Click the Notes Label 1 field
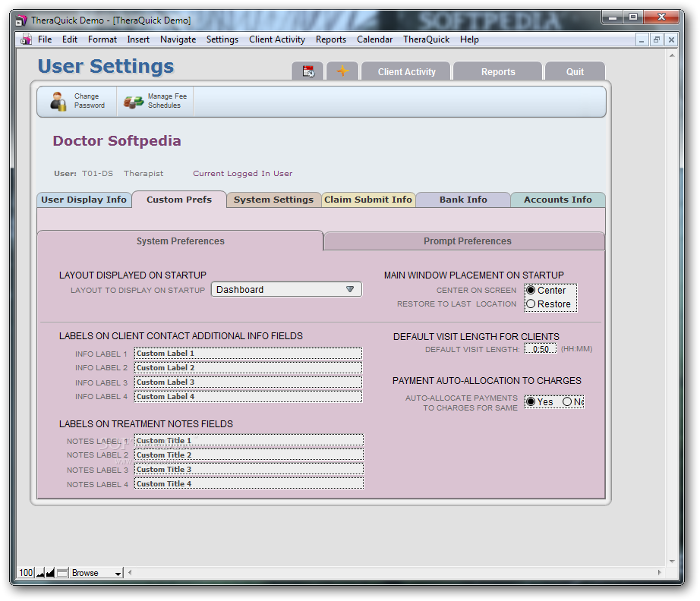 coord(249,440)
